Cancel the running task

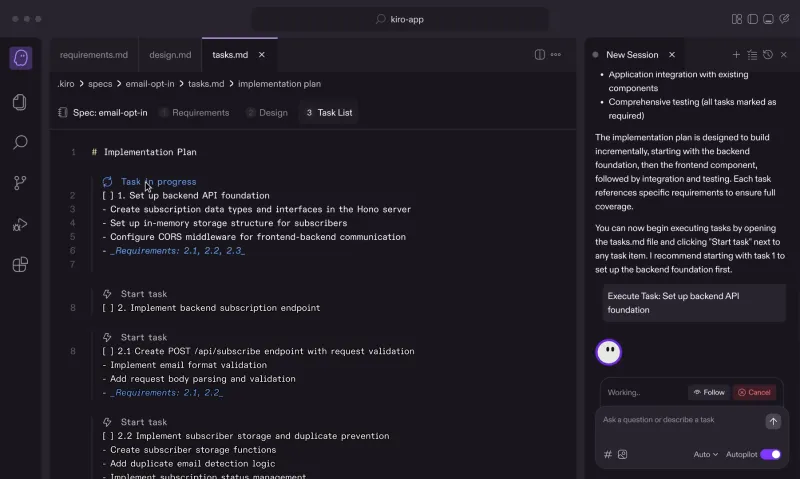754,392
